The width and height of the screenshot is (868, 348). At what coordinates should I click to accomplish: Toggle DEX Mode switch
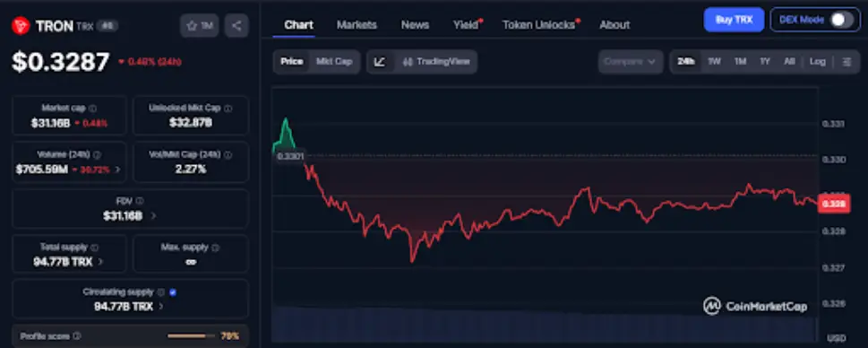pyautogui.click(x=841, y=20)
